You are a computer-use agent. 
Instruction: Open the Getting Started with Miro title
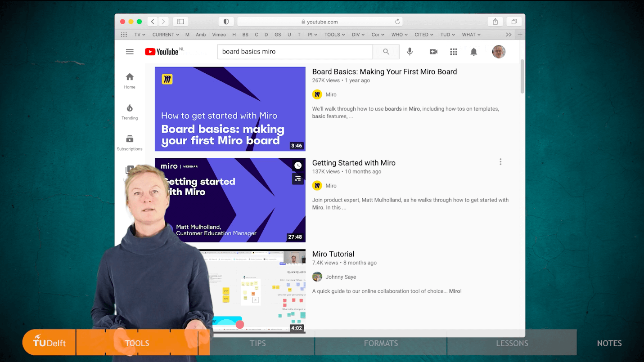(x=354, y=163)
